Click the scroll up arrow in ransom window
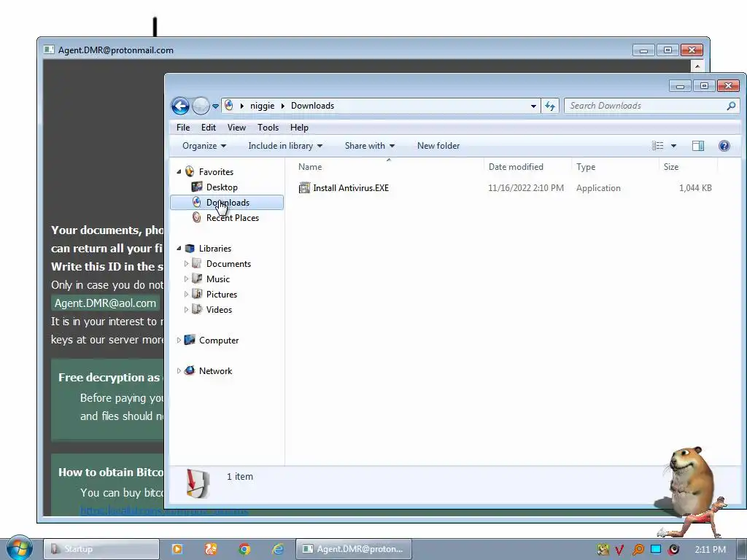747x560 pixels. pyautogui.click(x=697, y=66)
